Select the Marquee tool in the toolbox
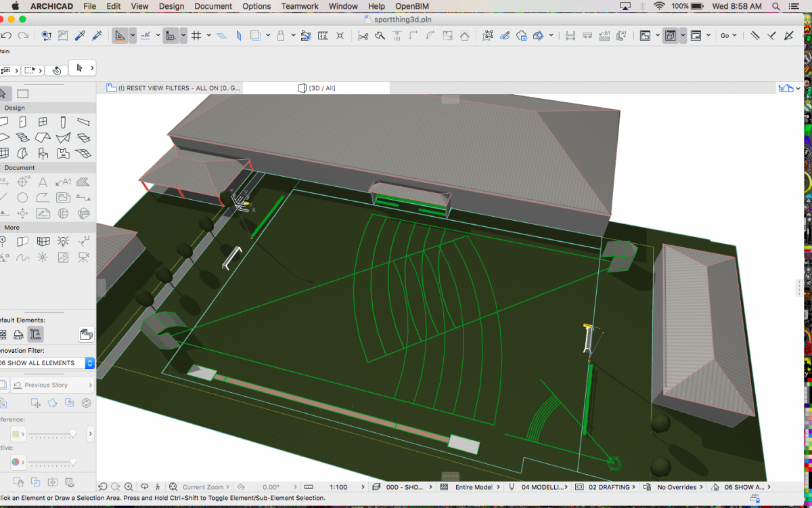 click(x=23, y=94)
